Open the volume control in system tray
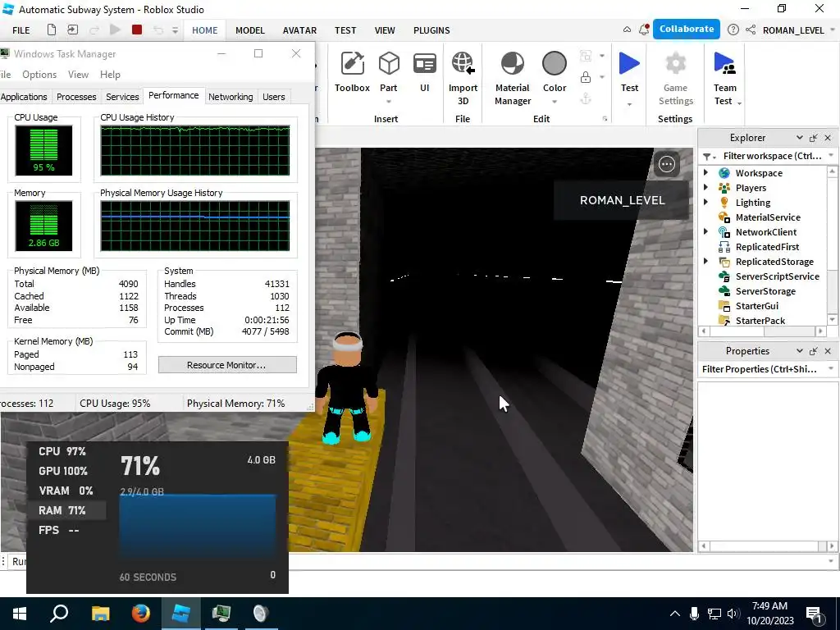840x630 pixels. point(733,614)
